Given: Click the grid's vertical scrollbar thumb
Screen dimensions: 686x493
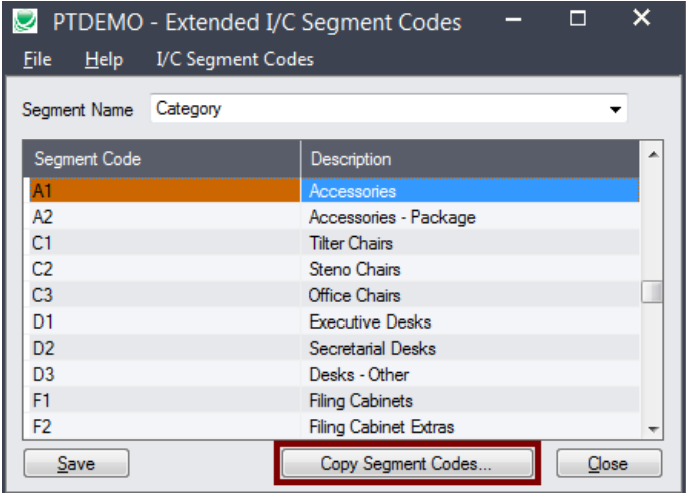Looking at the screenshot, I should click(652, 292).
